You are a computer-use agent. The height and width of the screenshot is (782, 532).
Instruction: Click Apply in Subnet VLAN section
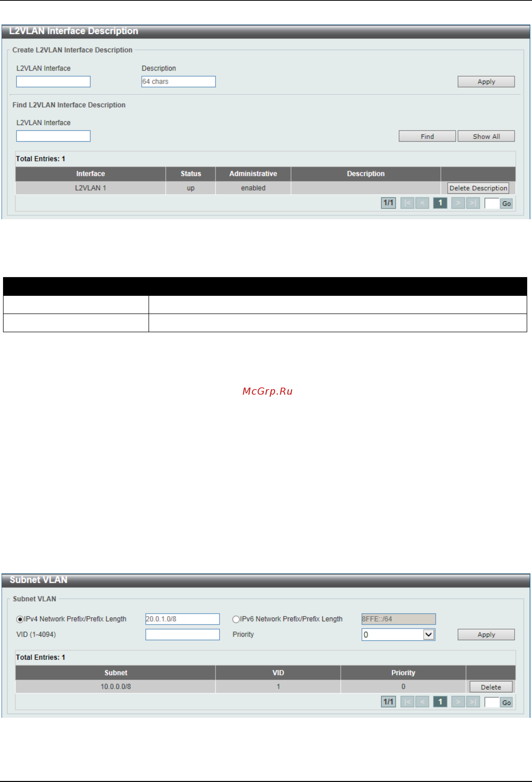tap(486, 635)
